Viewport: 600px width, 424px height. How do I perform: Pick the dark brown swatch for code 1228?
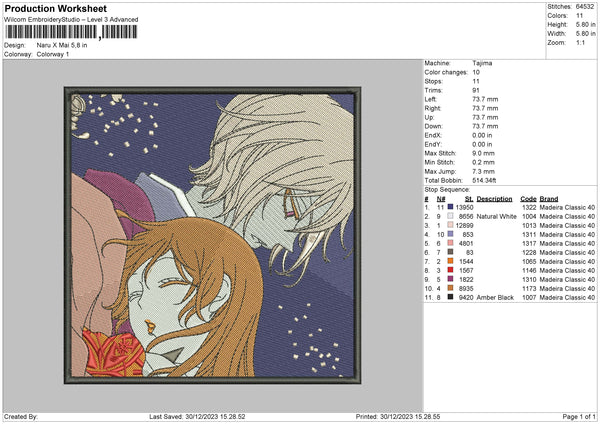450,252
